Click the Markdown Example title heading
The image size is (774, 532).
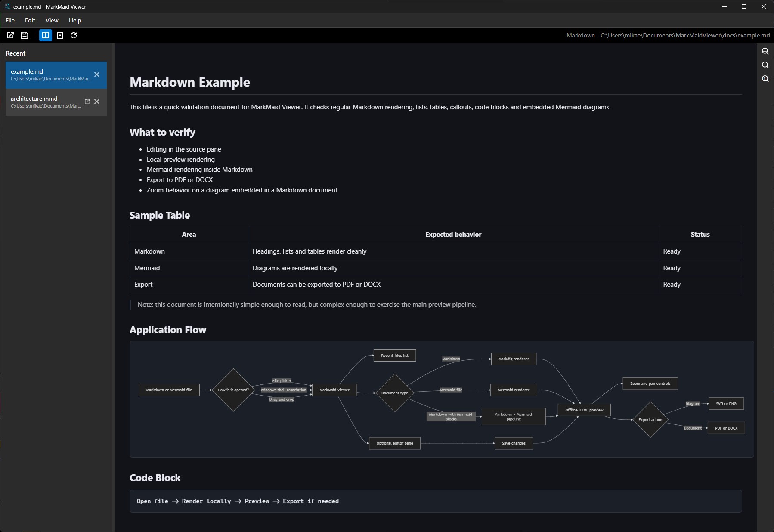pyautogui.click(x=190, y=82)
